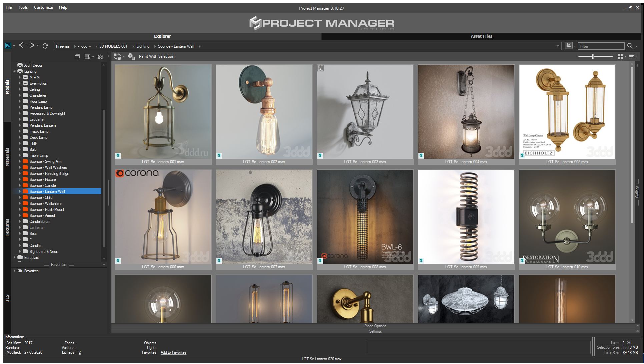Viewport: 644px width, 364px height.
Task: Click the collapse all folders icon
Action: coord(77,57)
